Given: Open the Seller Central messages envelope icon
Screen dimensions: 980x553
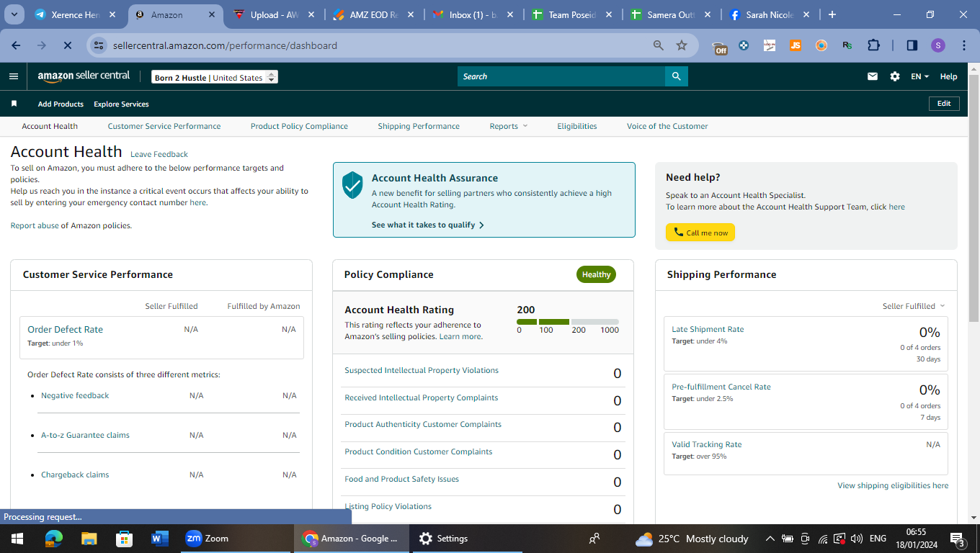Looking at the screenshot, I should [873, 76].
